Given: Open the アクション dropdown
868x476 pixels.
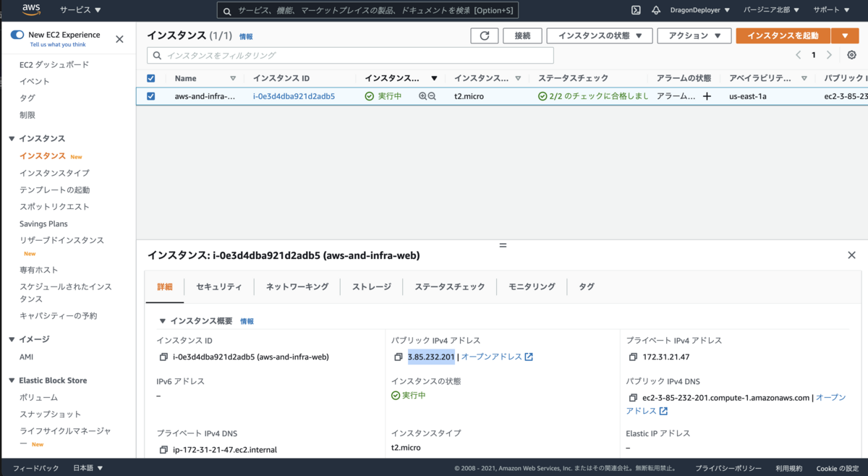Looking at the screenshot, I should tap(694, 35).
